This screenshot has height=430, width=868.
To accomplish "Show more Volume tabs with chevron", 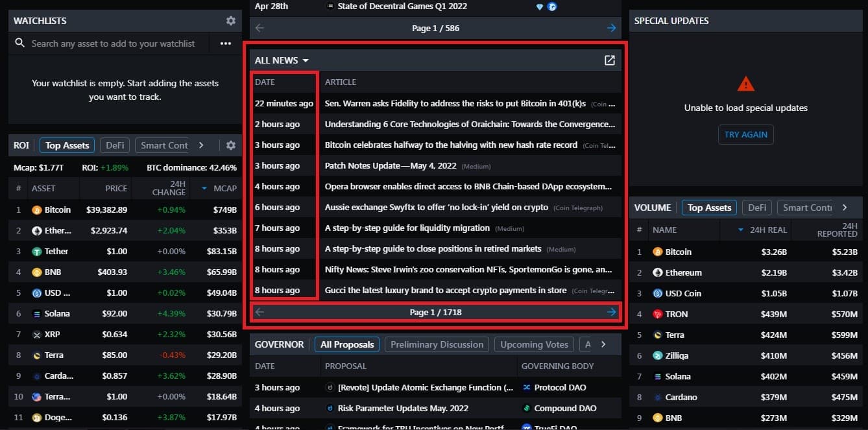I will pyautogui.click(x=845, y=208).
